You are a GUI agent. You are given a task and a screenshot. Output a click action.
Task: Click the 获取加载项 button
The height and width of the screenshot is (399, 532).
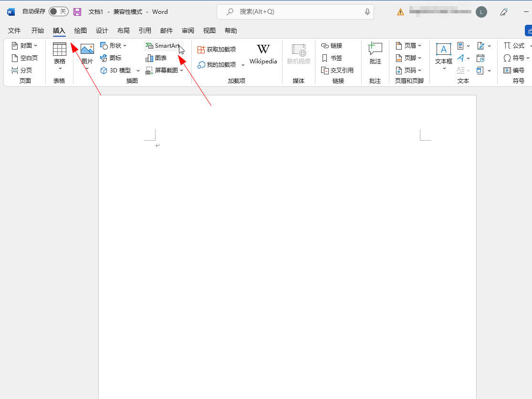point(217,50)
